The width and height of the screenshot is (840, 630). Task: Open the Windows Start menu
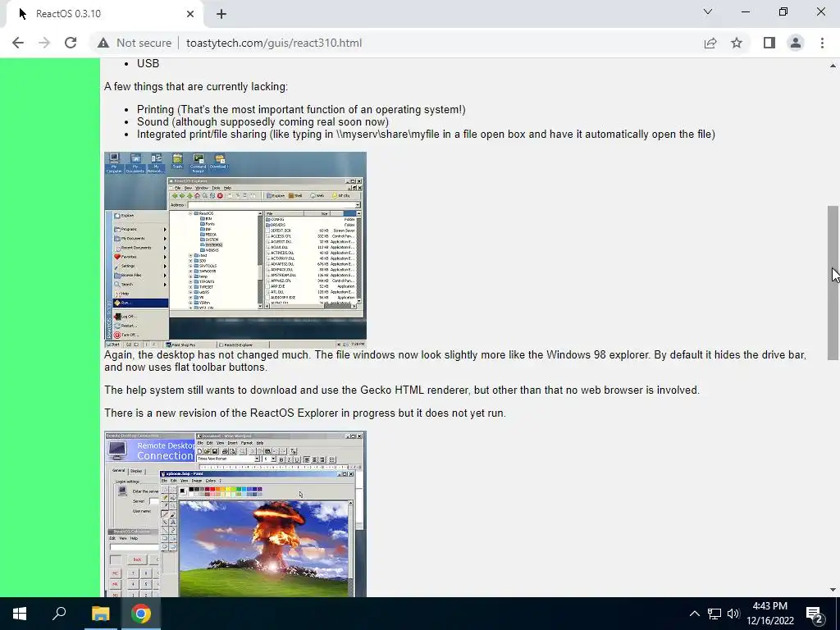click(x=20, y=614)
